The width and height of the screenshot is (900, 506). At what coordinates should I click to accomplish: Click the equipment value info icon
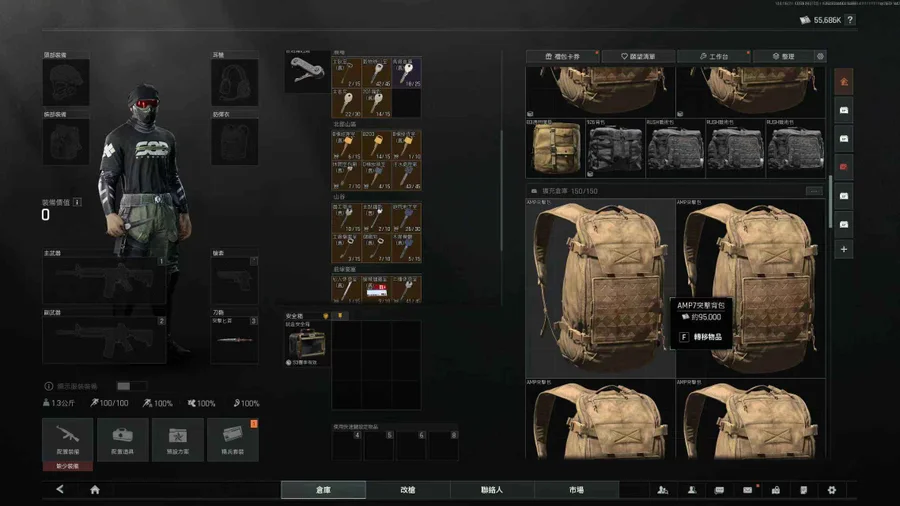[78, 202]
